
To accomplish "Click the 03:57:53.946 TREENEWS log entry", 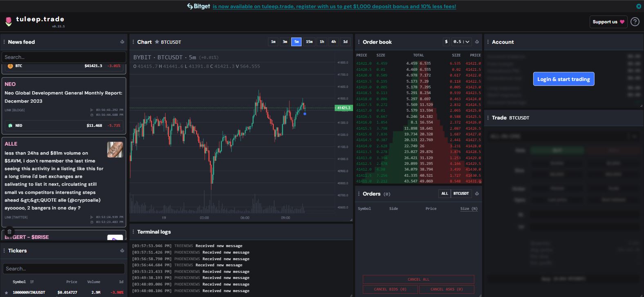I will [x=187, y=246].
